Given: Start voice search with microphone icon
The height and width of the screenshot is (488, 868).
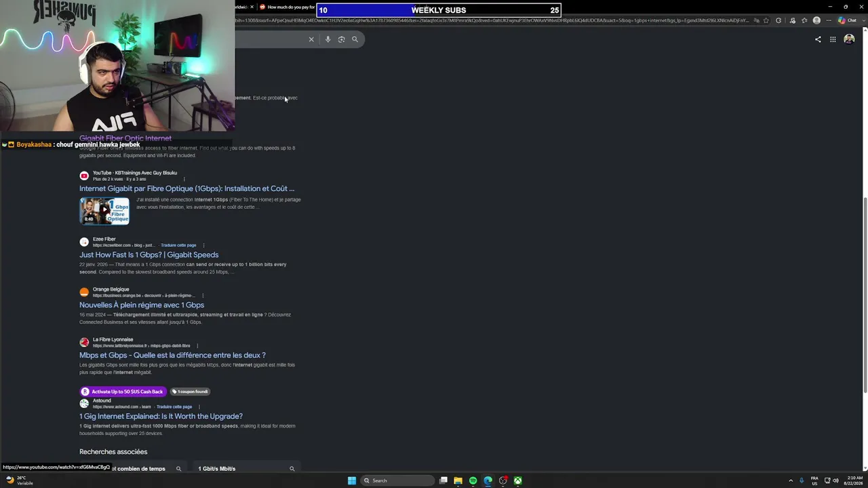Looking at the screenshot, I should click(x=328, y=39).
